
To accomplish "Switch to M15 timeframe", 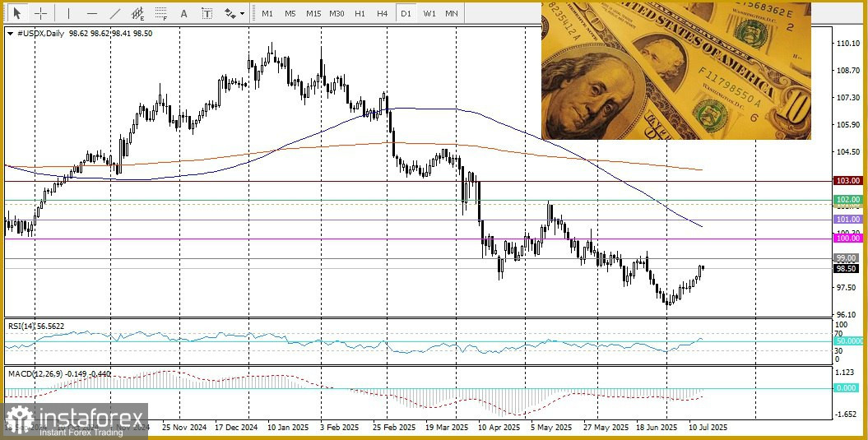I will pyautogui.click(x=313, y=13).
